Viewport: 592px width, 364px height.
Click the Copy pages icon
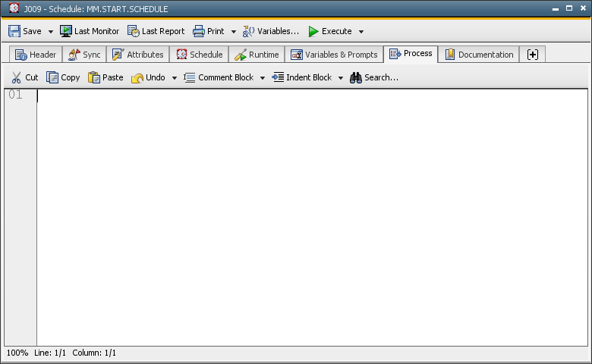coord(52,77)
